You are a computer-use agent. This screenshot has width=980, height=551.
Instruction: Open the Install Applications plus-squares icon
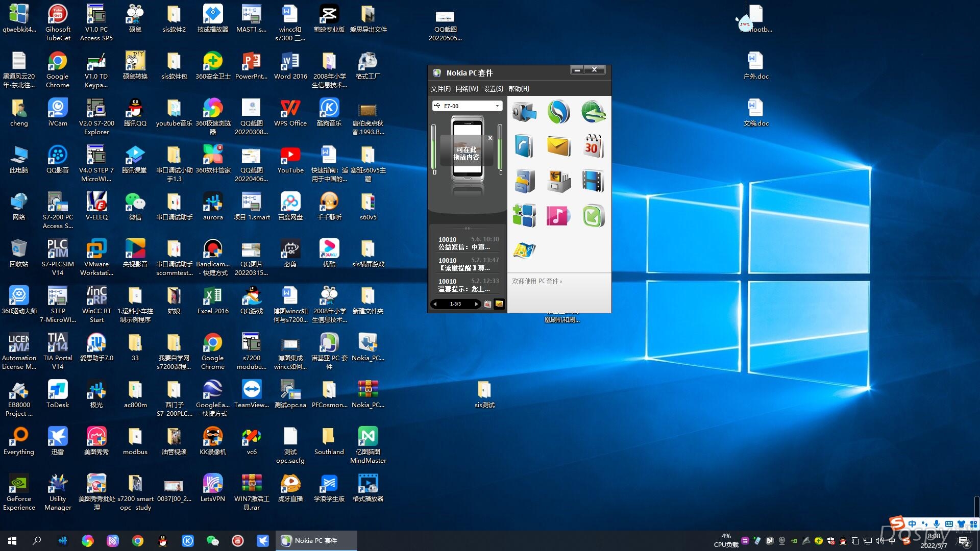pyautogui.click(x=524, y=215)
